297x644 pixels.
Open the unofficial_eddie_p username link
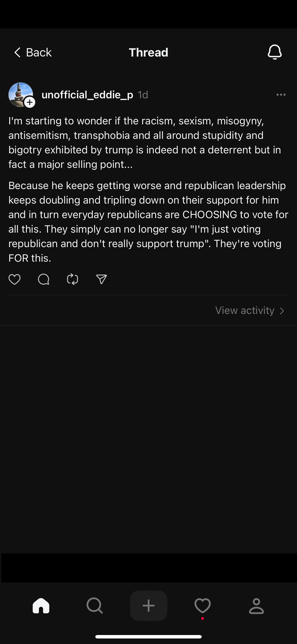[x=87, y=95]
